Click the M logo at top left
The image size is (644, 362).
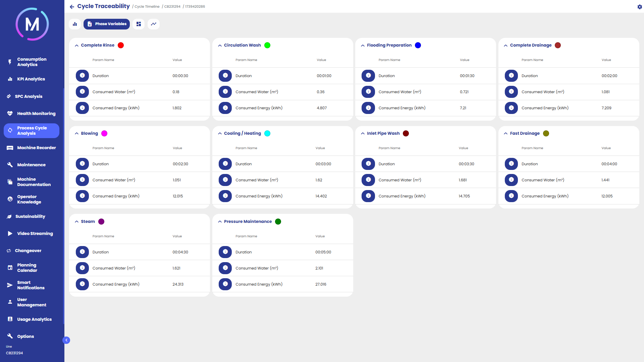click(x=32, y=24)
